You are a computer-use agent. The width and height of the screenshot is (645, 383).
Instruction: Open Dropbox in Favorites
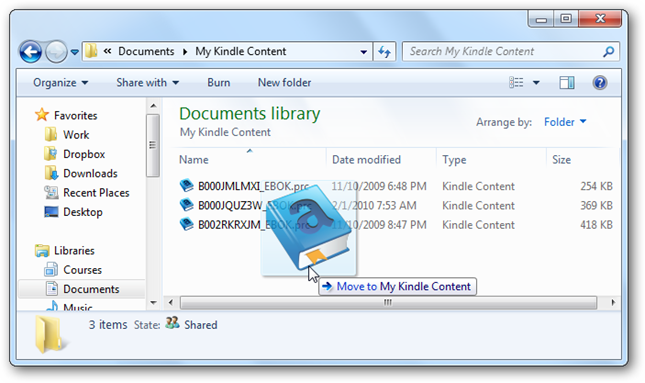tap(84, 154)
